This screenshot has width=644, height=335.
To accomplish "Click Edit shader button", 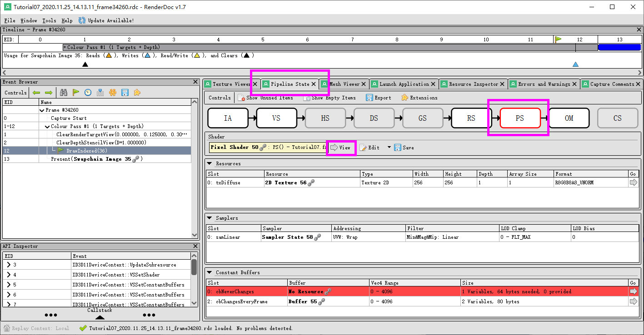I will pyautogui.click(x=370, y=148).
